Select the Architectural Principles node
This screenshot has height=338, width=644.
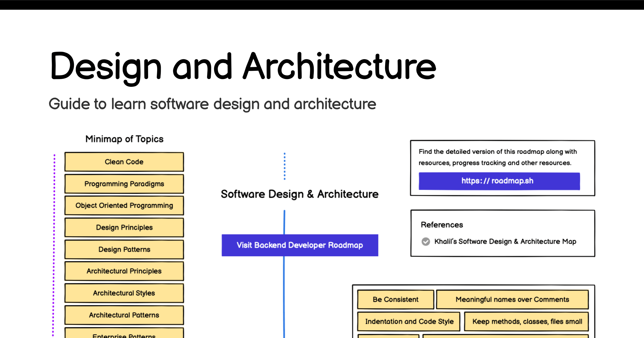click(x=124, y=271)
